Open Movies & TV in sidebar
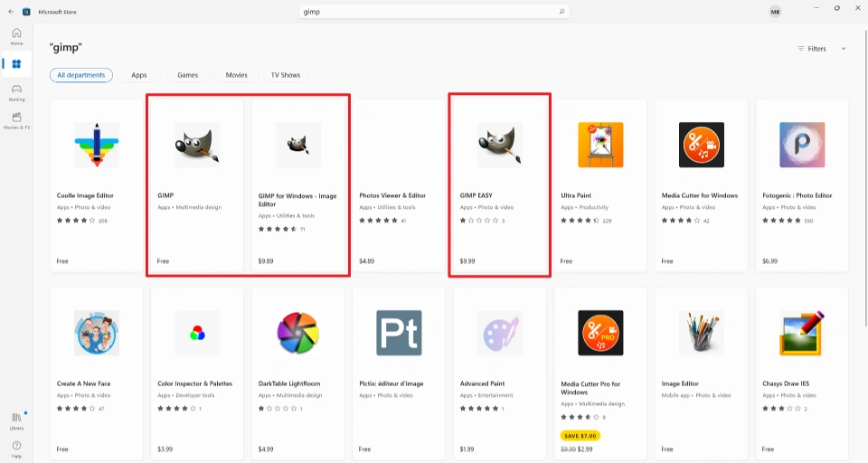This screenshot has width=868, height=463. (16, 120)
